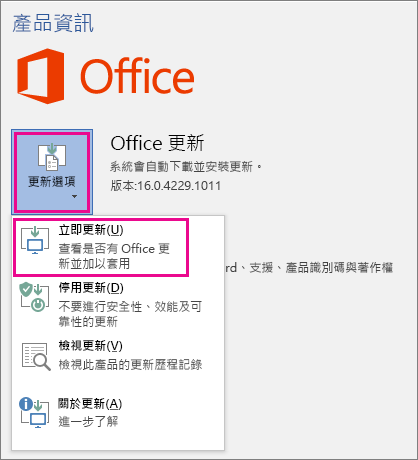Choose 停用更新(D) from the menu
The width and height of the screenshot is (418, 460).
pyautogui.click(x=118, y=305)
